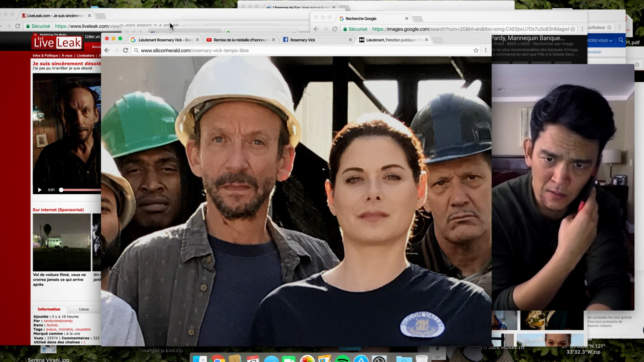Image resolution: width=644 pixels, height=362 pixels.
Task: Go back in the Silicon Herald browser window
Action: 107,50
